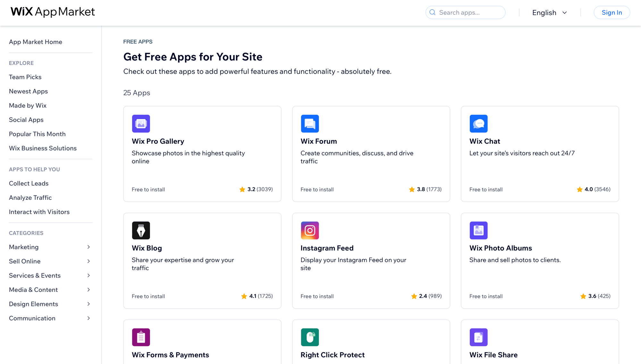Click the Wix Forum app icon

point(310,124)
